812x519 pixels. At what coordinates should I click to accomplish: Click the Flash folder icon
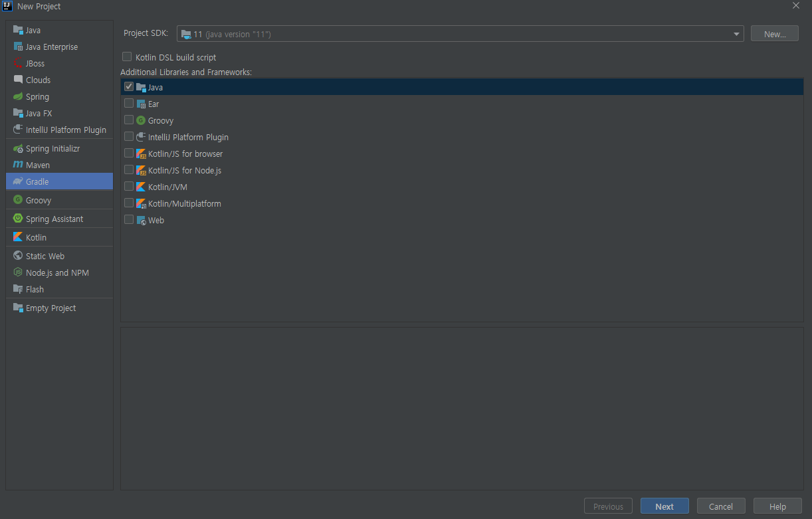click(18, 289)
